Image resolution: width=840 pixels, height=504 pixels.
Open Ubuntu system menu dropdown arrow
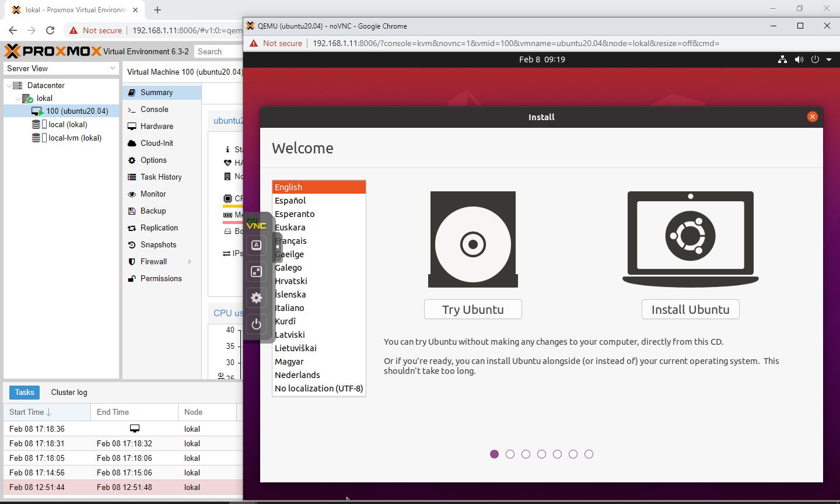click(828, 60)
